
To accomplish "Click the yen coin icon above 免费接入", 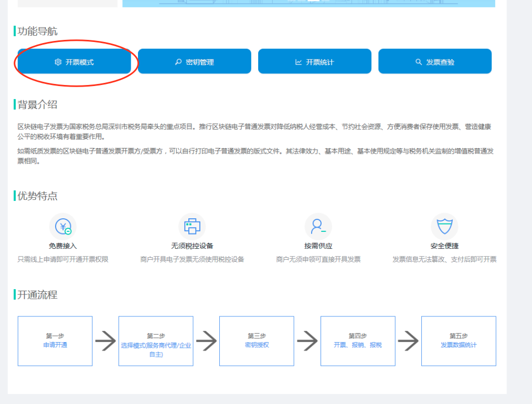I will 63,227.
